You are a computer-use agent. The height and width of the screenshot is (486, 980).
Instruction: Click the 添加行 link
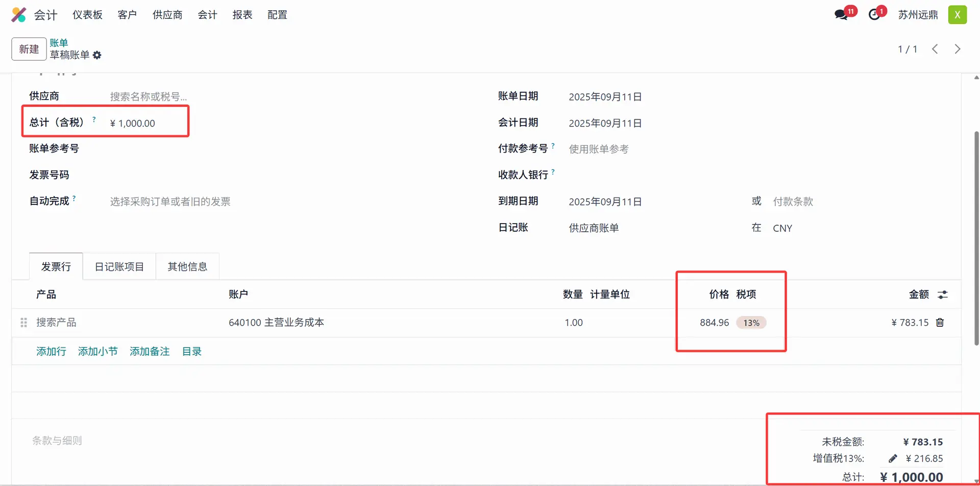51,351
